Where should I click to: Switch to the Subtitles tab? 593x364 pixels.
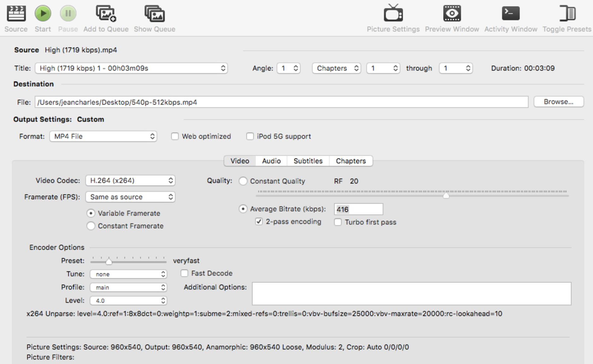(308, 161)
